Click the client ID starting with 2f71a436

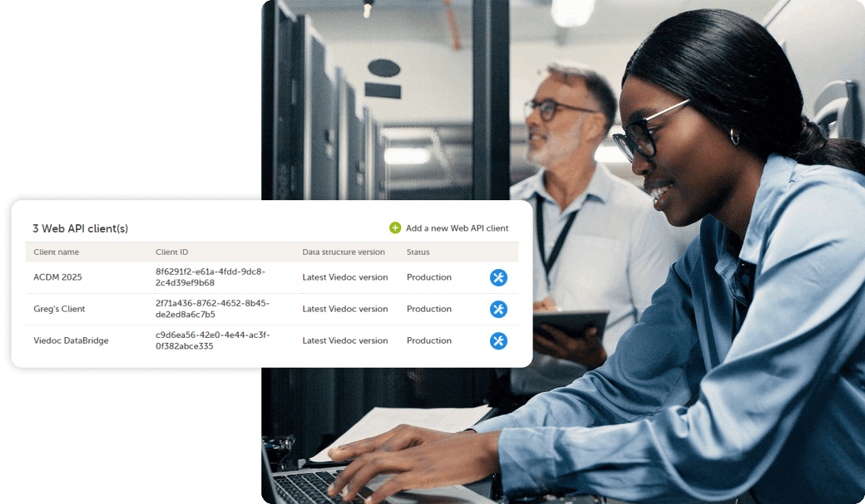(x=212, y=309)
